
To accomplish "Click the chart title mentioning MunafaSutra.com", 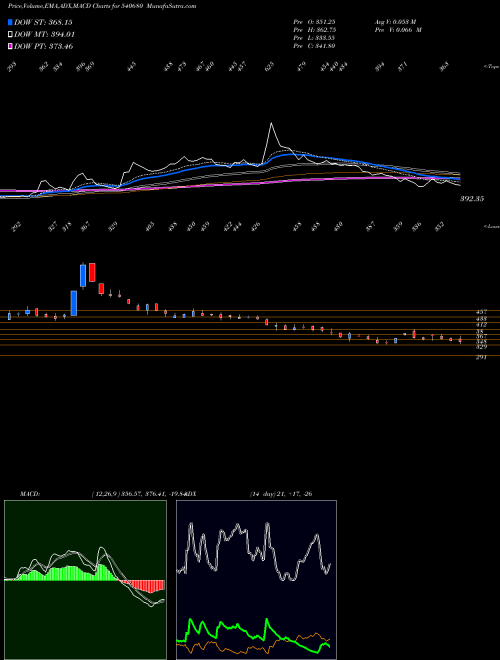I will (x=102, y=6).
